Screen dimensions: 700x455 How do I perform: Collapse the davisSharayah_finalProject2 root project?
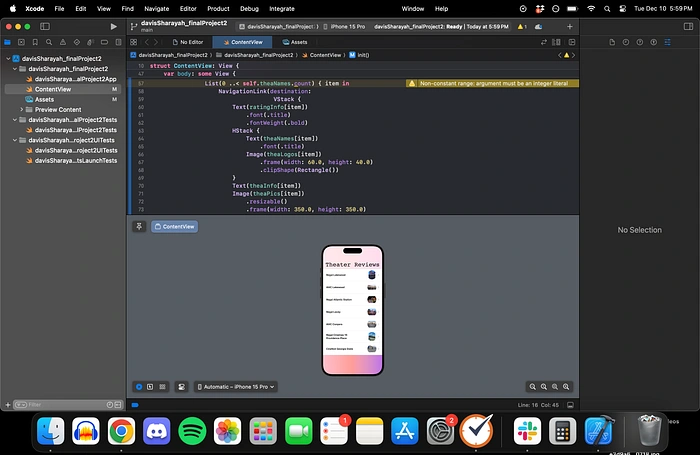pos(9,59)
